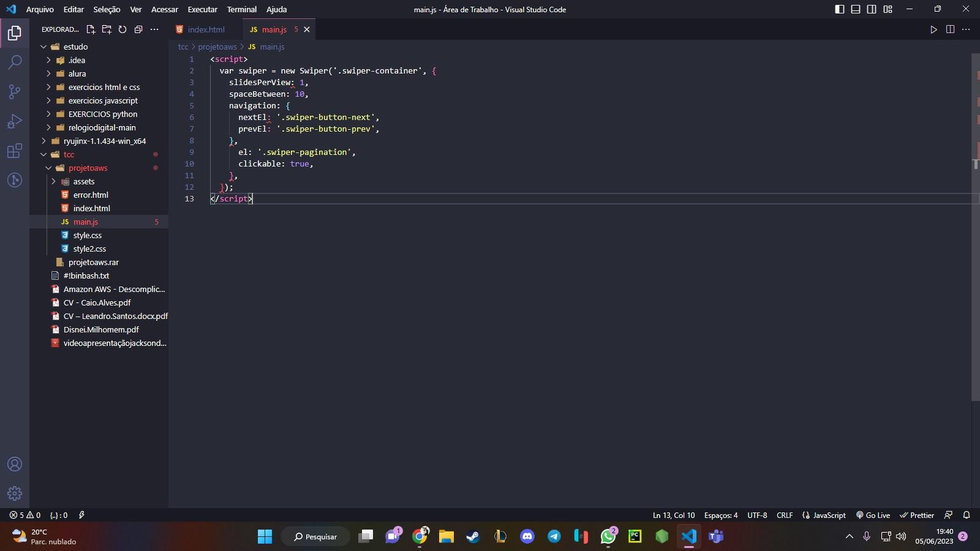Open Source Control view
Screen dimensions: 980x551
[15, 92]
